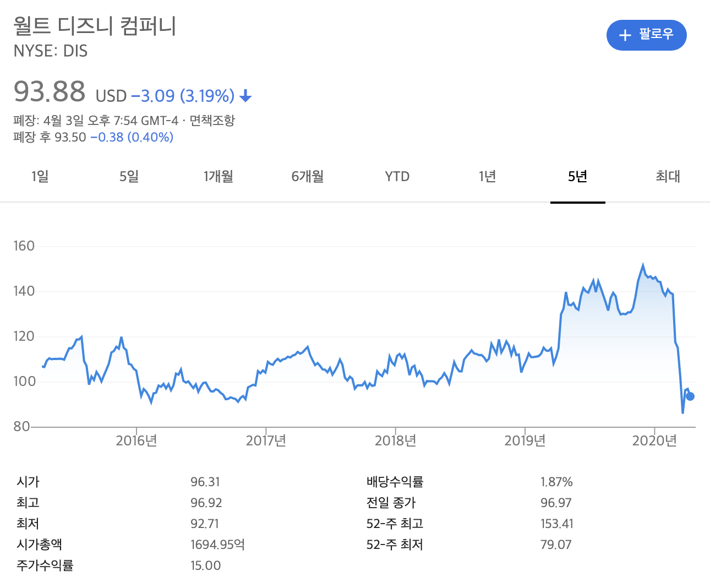Click the 2017년 axis label
The image size is (710, 588).
pos(266,440)
